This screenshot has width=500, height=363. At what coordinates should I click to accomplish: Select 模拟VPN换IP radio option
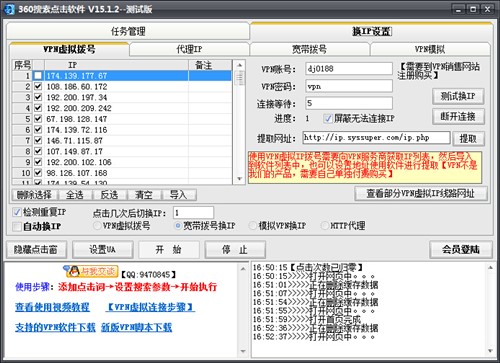point(253,226)
